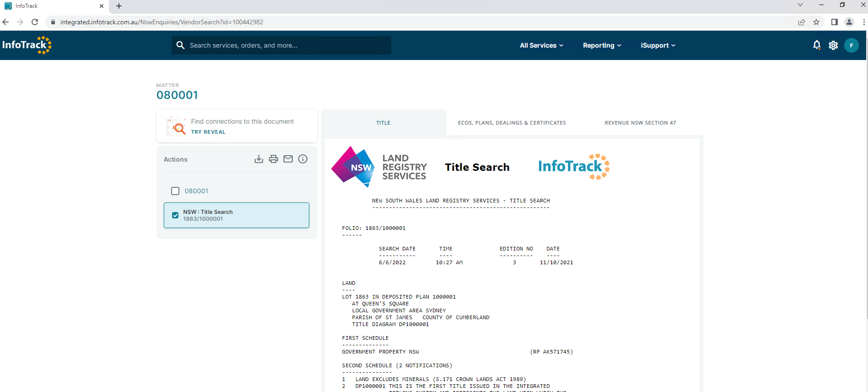Download the document from Actions
This screenshot has height=392, width=868.
point(259,159)
